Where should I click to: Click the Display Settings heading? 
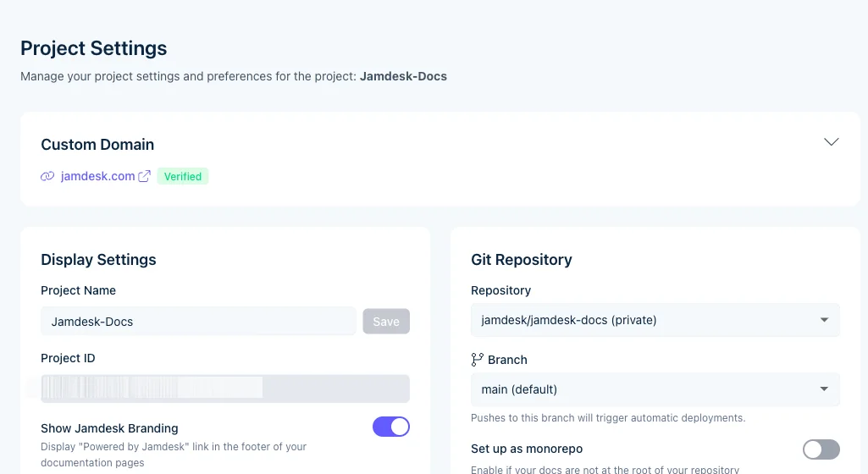[x=98, y=260]
